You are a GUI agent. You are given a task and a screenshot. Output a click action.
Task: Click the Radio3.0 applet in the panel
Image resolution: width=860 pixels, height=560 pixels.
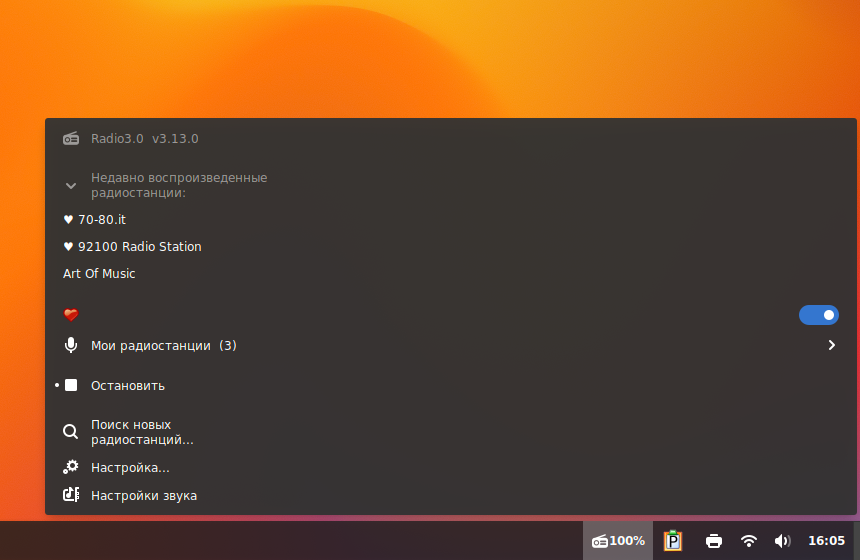pos(618,541)
